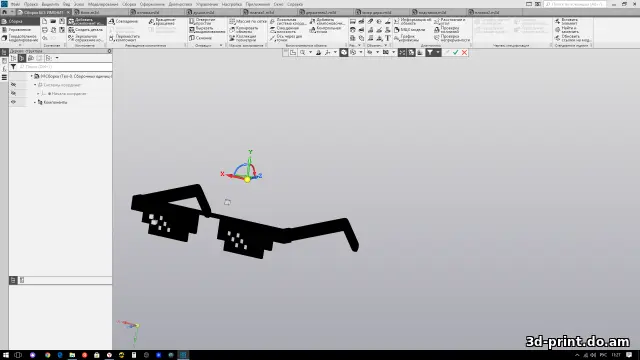The image size is (640, 360).
Task: Click the Mirror reflection of components tool
Action: [x=86, y=38]
